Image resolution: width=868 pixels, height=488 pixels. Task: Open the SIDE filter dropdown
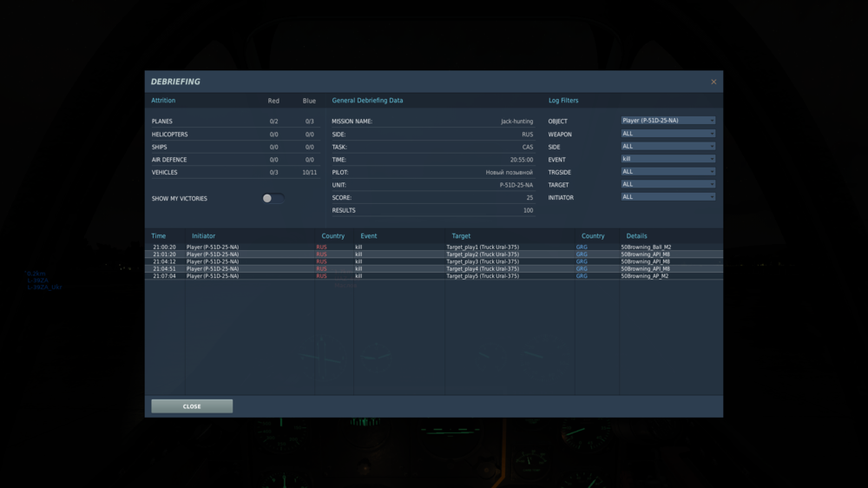(667, 146)
